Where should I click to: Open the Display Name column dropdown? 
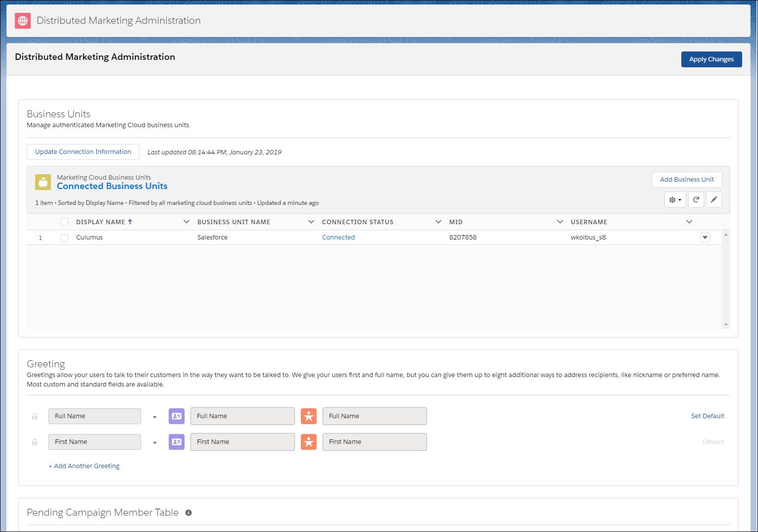pyautogui.click(x=186, y=222)
